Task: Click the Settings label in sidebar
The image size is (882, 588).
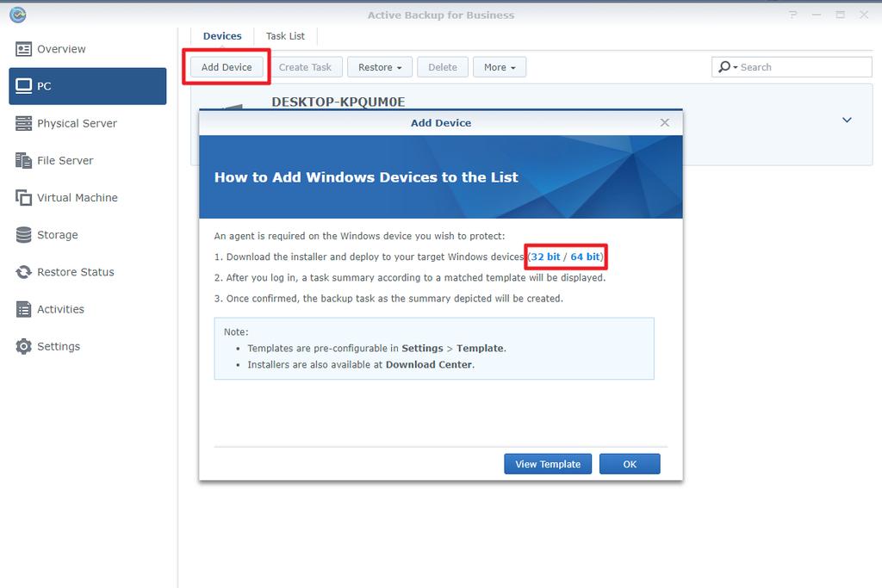Action: point(59,346)
